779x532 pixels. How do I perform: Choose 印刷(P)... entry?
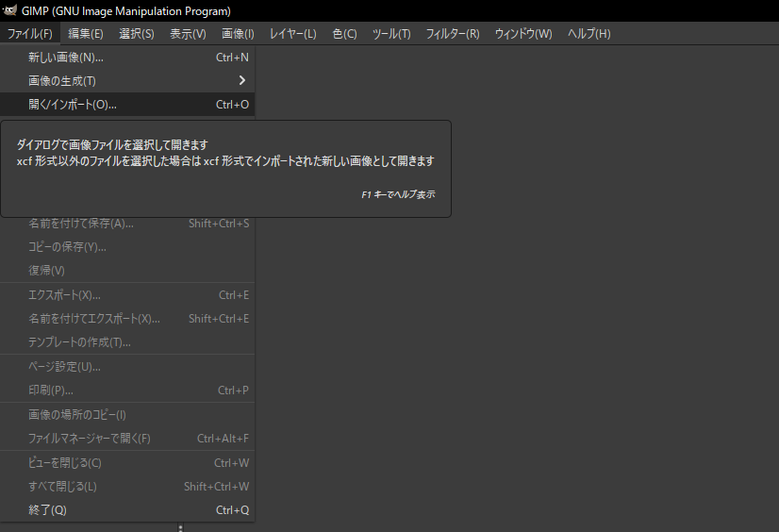(127, 391)
